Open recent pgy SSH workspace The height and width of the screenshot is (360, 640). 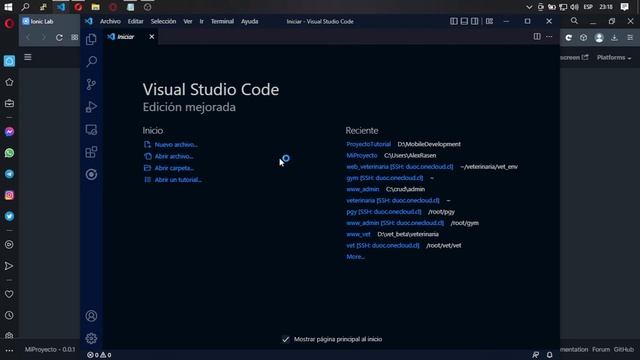384,212
